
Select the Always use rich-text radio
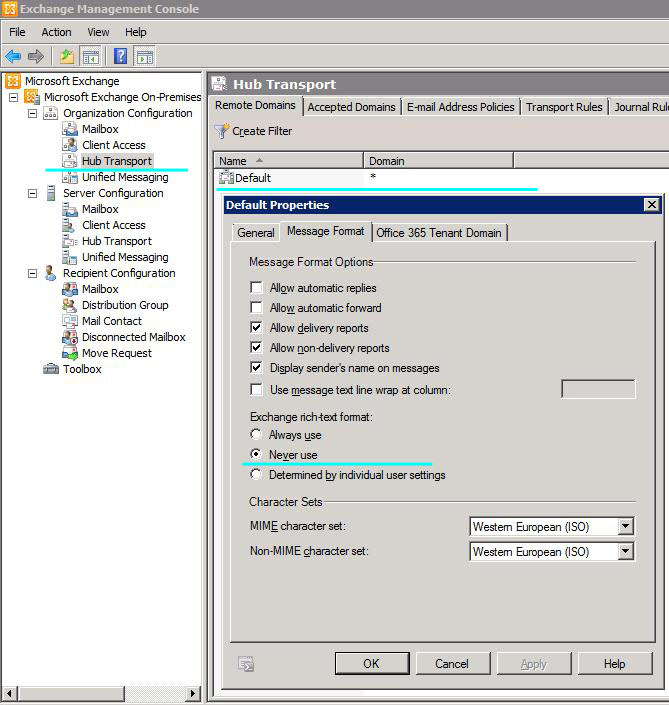click(x=256, y=434)
